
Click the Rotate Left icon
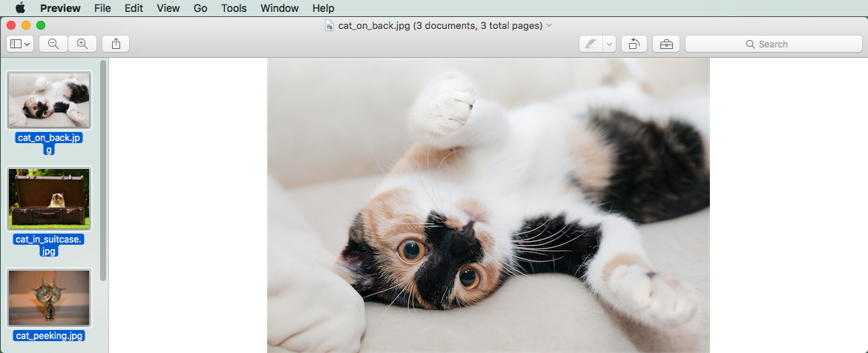click(x=634, y=44)
